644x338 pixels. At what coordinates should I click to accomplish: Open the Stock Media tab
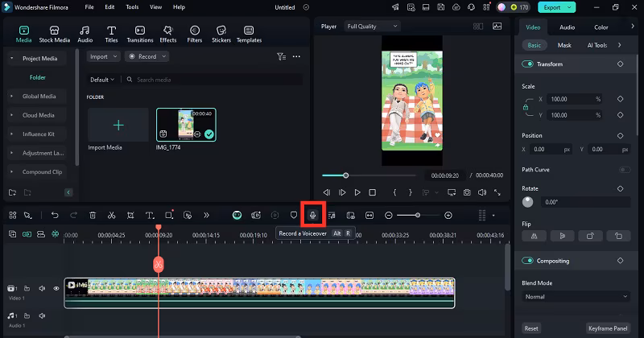tap(54, 34)
